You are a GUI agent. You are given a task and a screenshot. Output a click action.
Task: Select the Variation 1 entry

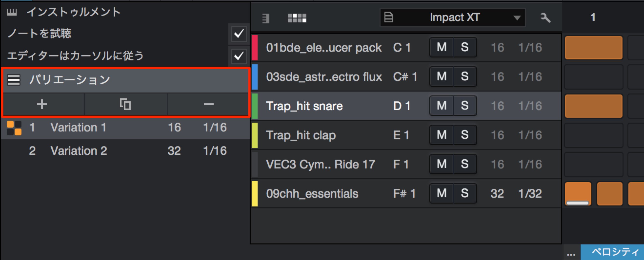125,128
